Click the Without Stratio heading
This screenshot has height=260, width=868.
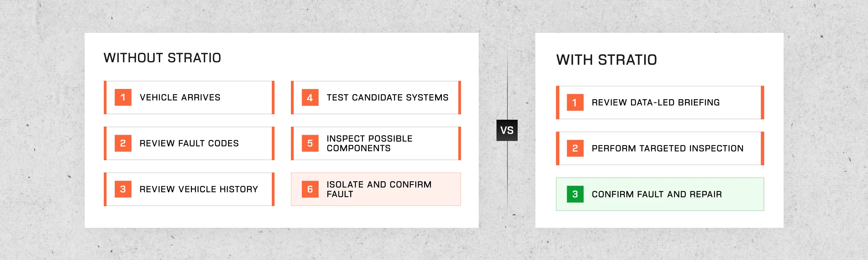point(162,58)
